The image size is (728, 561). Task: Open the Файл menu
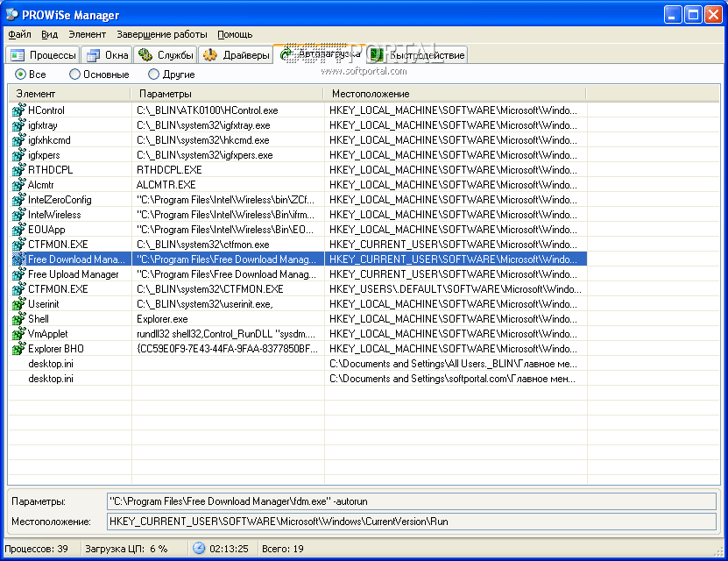pyautogui.click(x=19, y=34)
